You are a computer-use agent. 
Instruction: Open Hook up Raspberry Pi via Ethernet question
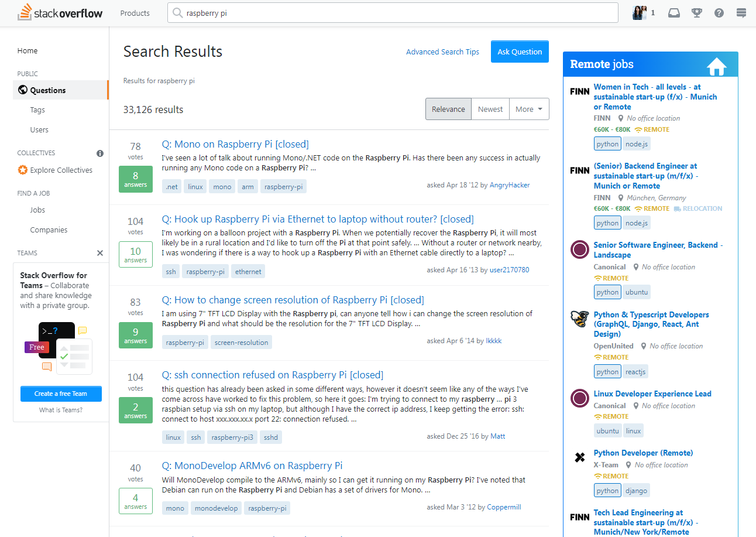pyautogui.click(x=318, y=219)
